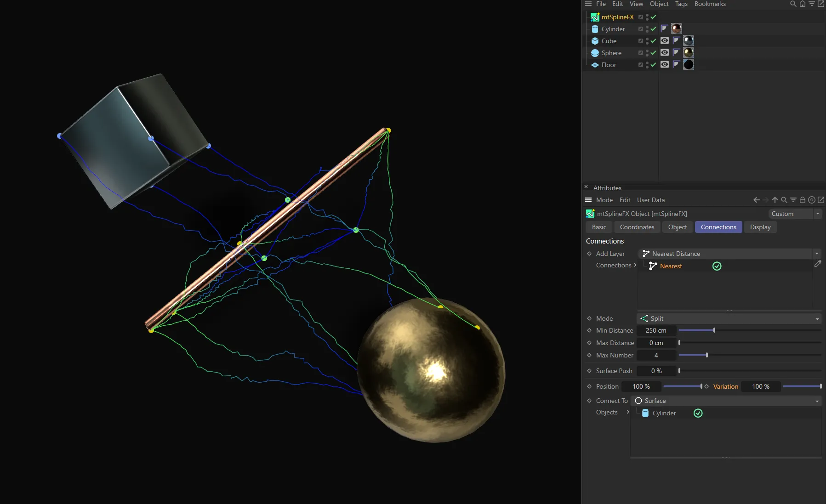
Task: Select the mtSplineFX object icon
Action: pos(595,17)
